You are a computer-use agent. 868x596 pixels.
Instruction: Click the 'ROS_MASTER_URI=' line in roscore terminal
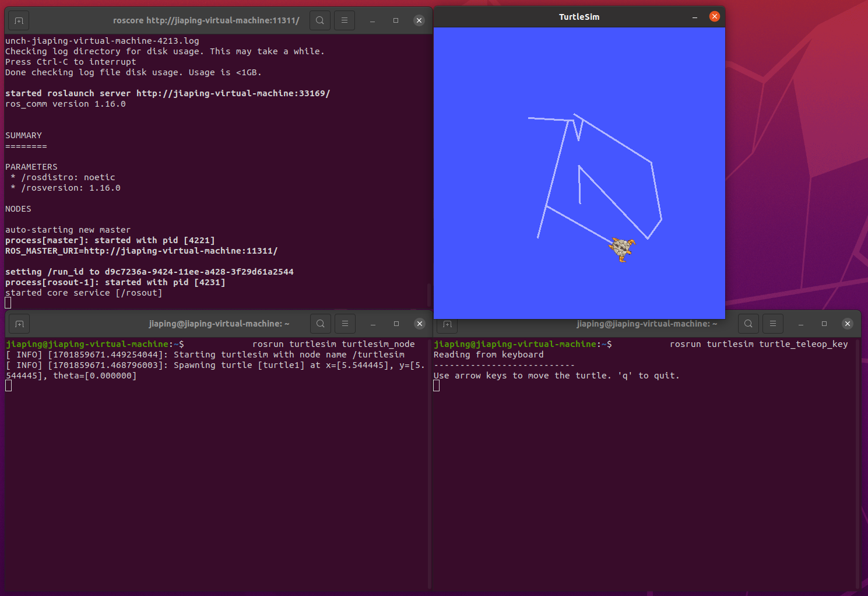[x=142, y=251]
